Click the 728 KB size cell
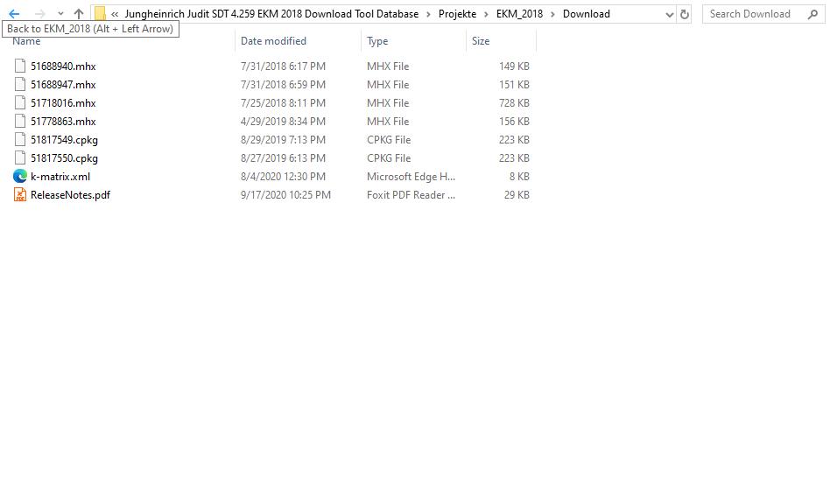This screenshot has height=504, width=837. pyautogui.click(x=514, y=103)
